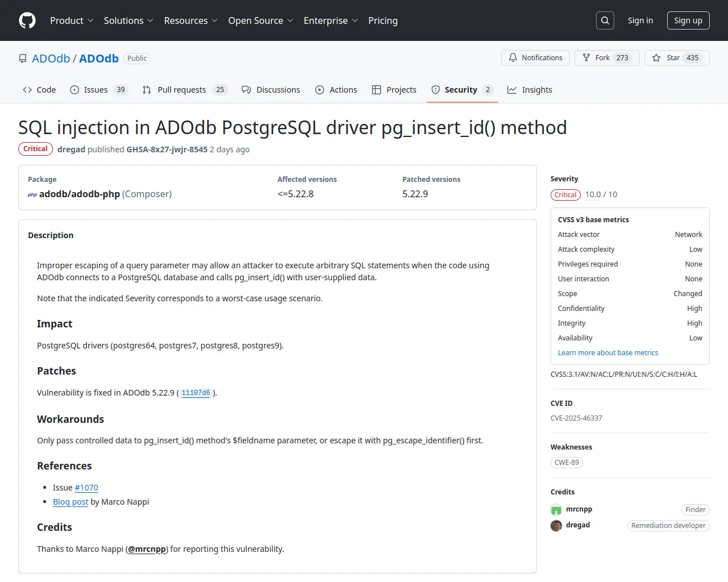Open the search magnifier button
The image size is (728, 582).
(x=605, y=20)
